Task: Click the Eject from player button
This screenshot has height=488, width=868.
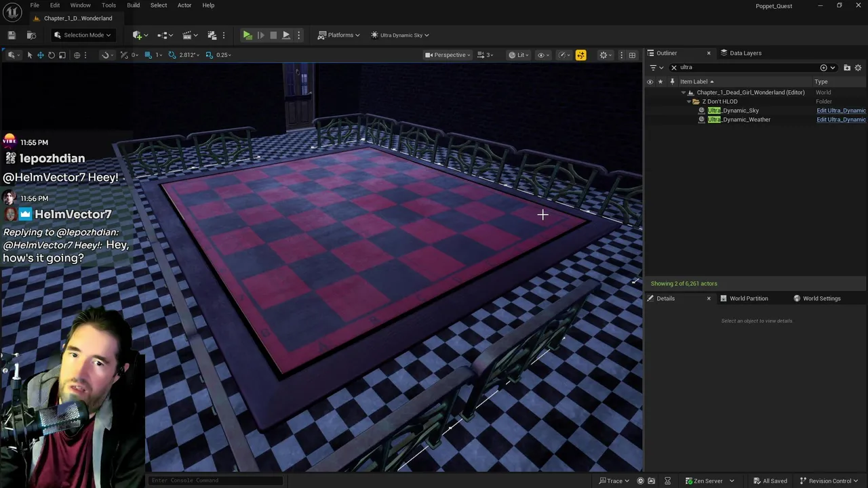Action: (286, 35)
